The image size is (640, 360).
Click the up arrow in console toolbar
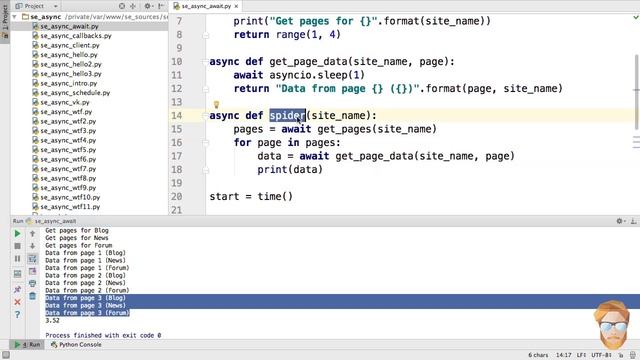click(33, 233)
